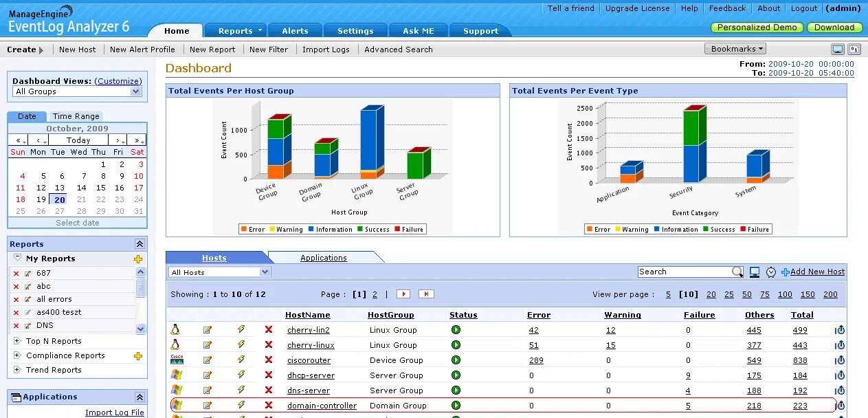Click the green status icon for cherry-lin2

click(456, 330)
